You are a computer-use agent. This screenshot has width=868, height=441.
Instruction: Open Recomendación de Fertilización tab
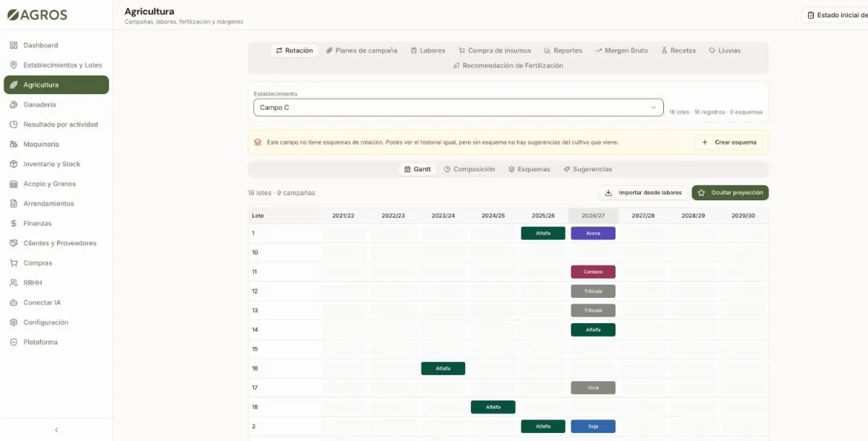[508, 66]
